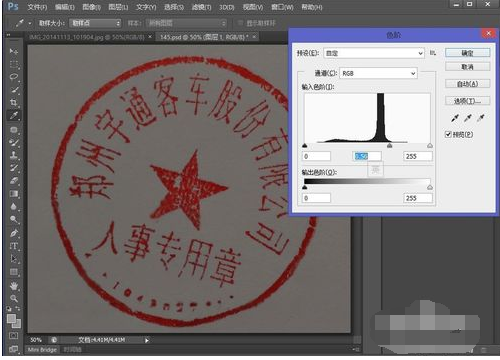Image resolution: width=500 pixels, height=360 pixels.
Task: Open the Type (文字) menu
Action: pos(146,7)
